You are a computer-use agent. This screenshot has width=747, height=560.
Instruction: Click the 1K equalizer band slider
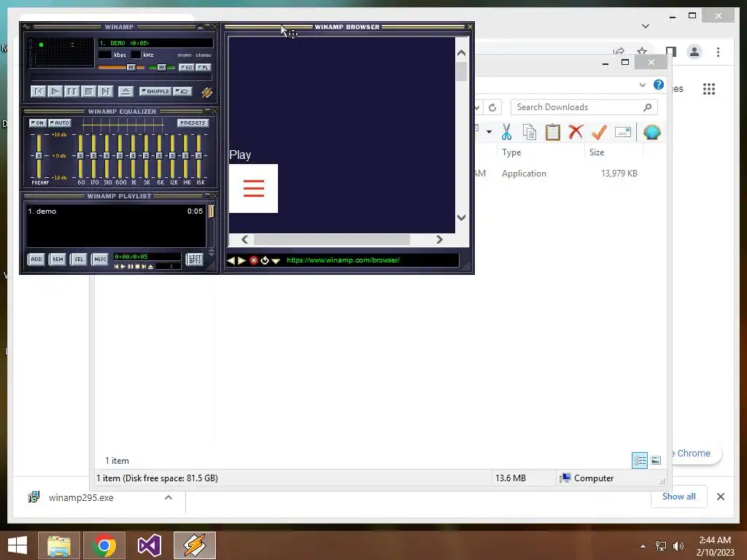(x=133, y=156)
